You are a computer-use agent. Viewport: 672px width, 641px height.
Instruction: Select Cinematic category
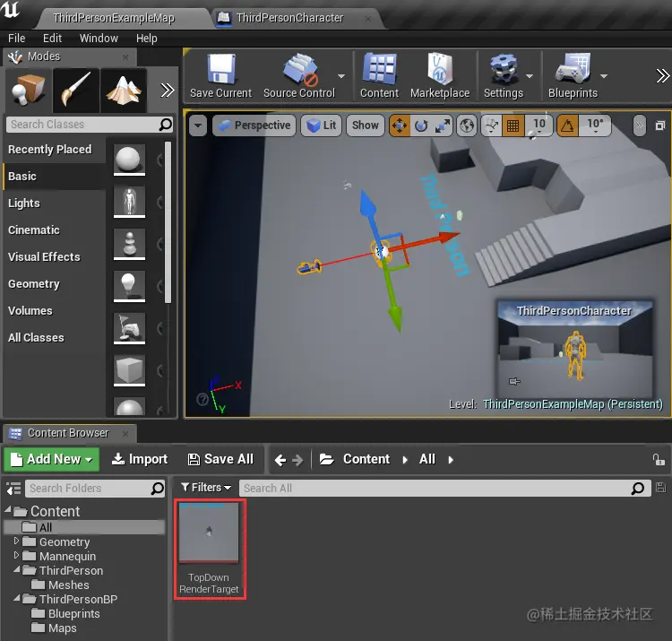pos(54,230)
